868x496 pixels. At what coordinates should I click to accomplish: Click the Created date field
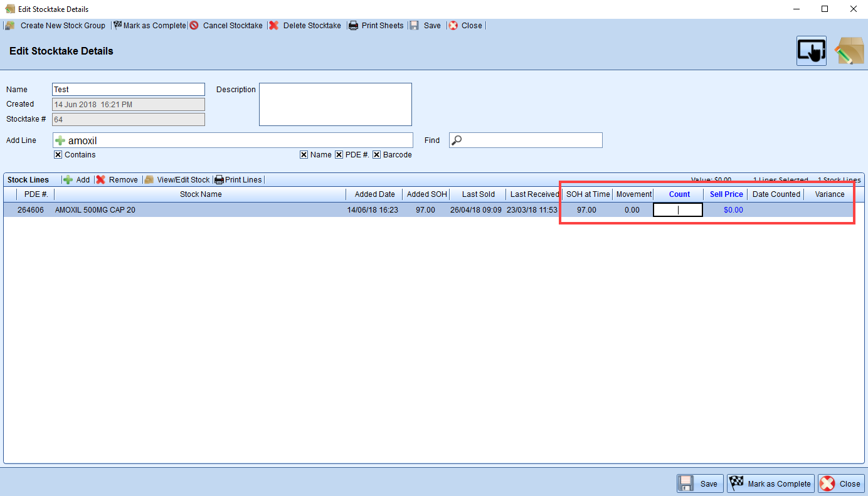pyautogui.click(x=129, y=105)
